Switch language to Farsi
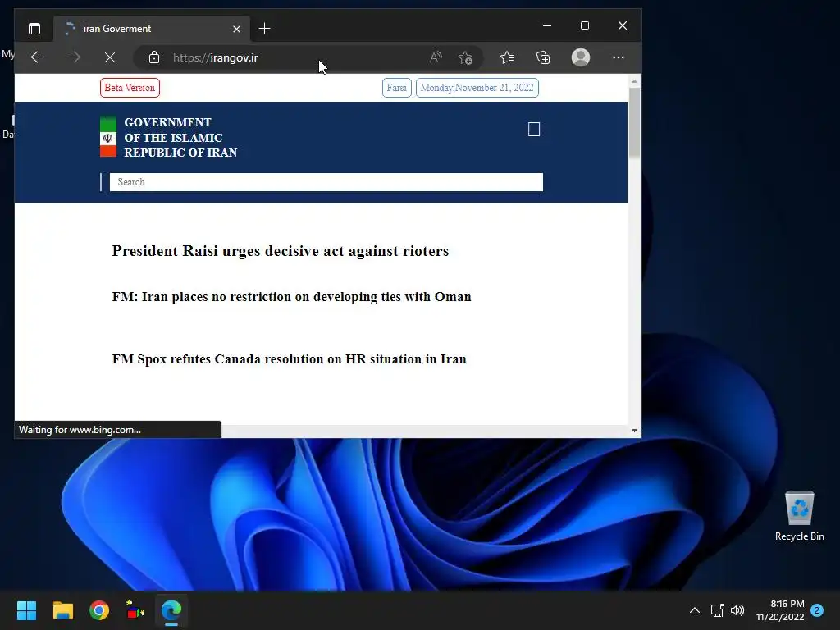The height and width of the screenshot is (630, 840). tap(397, 88)
